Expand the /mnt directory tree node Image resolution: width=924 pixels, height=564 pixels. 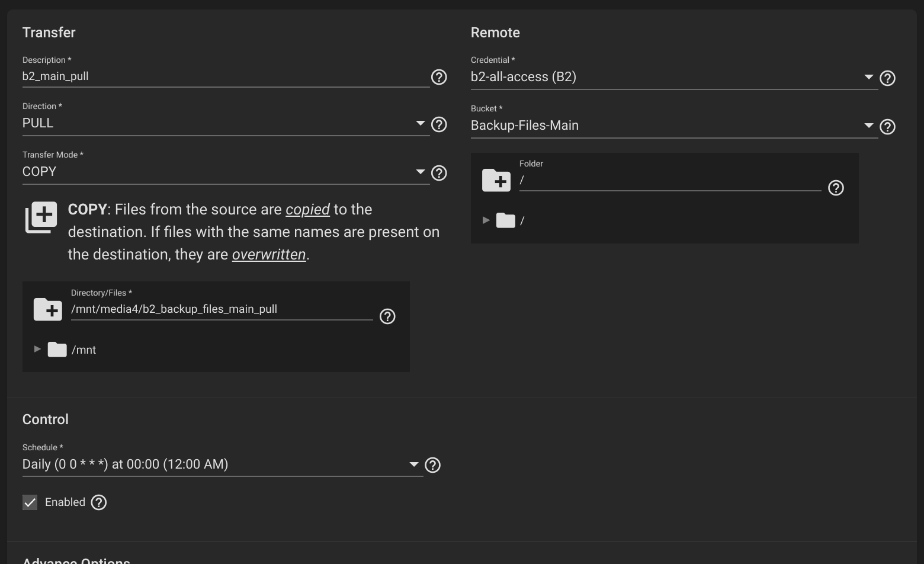click(x=37, y=350)
